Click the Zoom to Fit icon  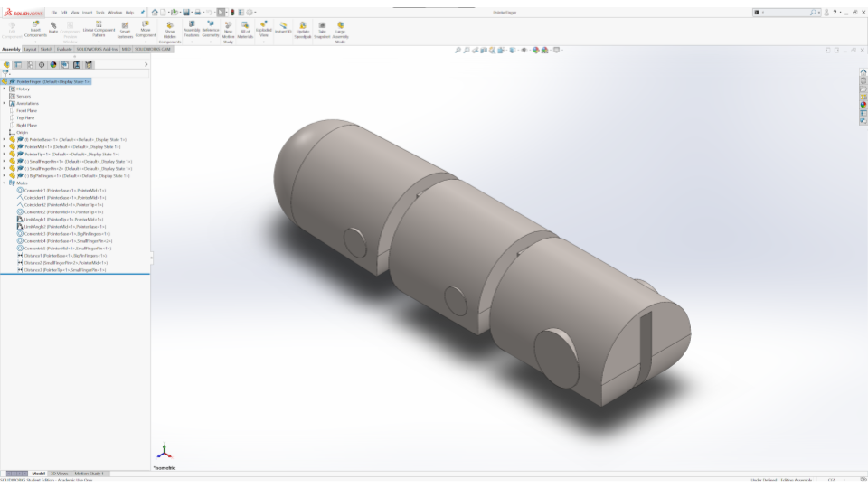tap(458, 50)
